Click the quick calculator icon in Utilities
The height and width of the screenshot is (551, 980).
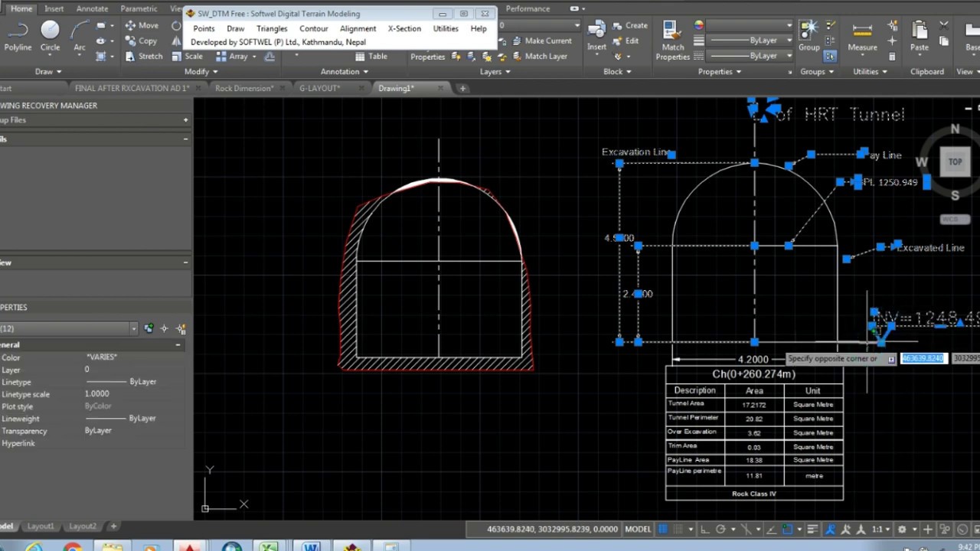(x=892, y=55)
